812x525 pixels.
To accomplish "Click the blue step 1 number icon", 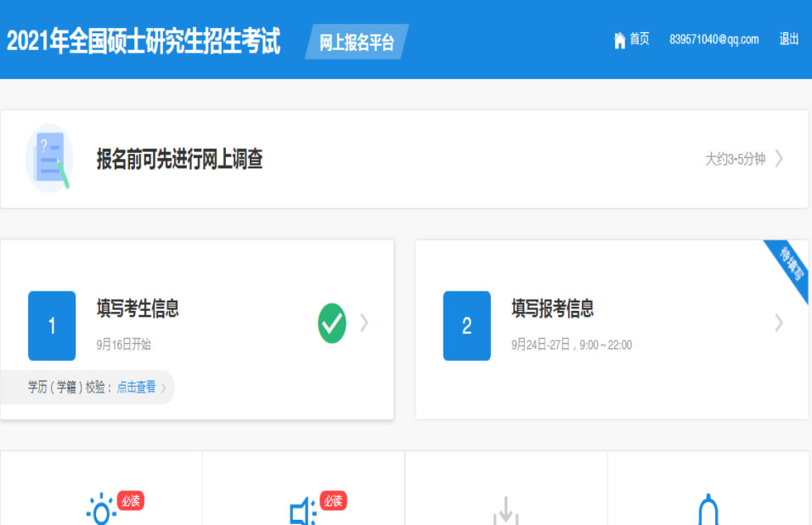I will 52,326.
